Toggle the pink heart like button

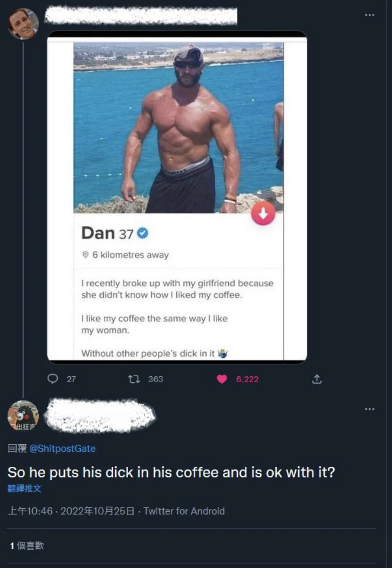tap(222, 379)
